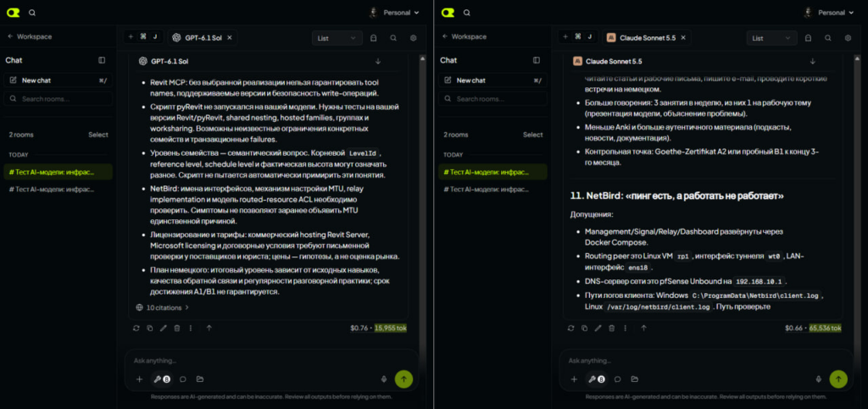Expand the 10 citations list
868x409 pixels.
pyautogui.click(x=162, y=307)
